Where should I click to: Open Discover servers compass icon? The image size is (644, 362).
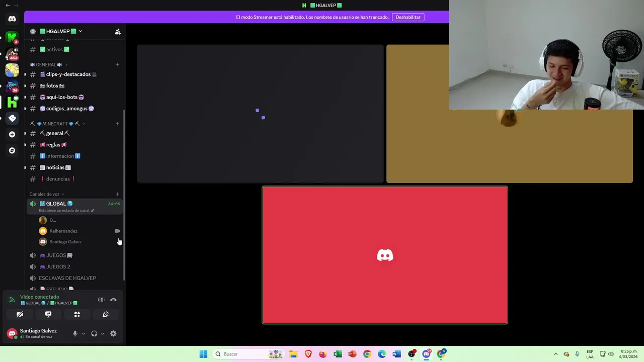pos(12,150)
